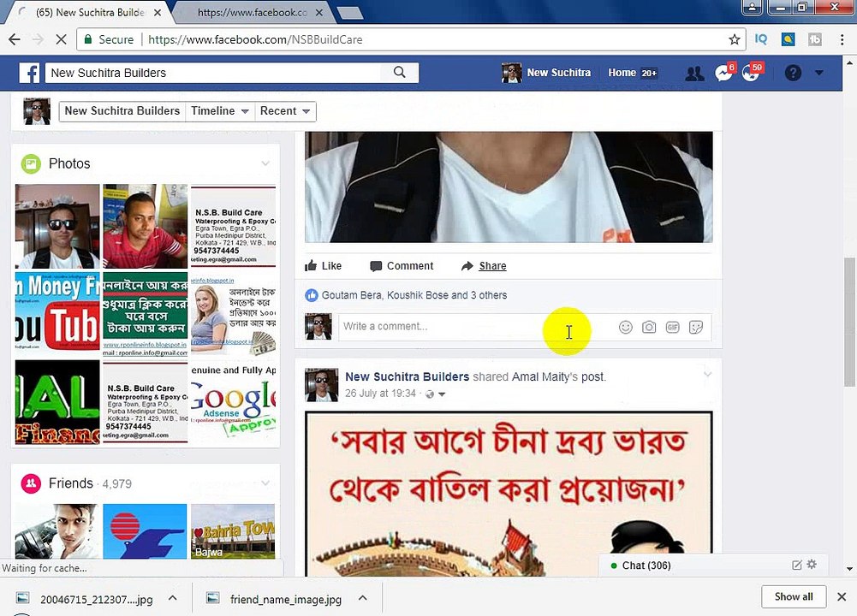Viewport: 857px width, 616px height.
Task: Add a GIF to the comment
Action: coord(672,327)
